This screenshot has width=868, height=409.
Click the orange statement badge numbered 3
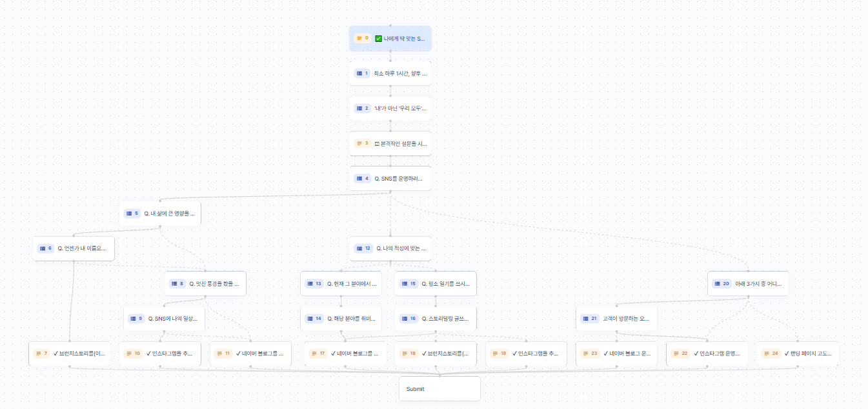click(x=362, y=143)
